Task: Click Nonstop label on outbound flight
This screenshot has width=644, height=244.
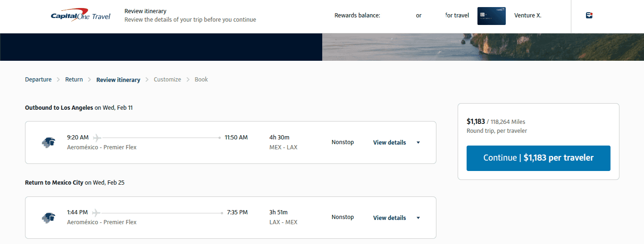Action: pyautogui.click(x=343, y=142)
